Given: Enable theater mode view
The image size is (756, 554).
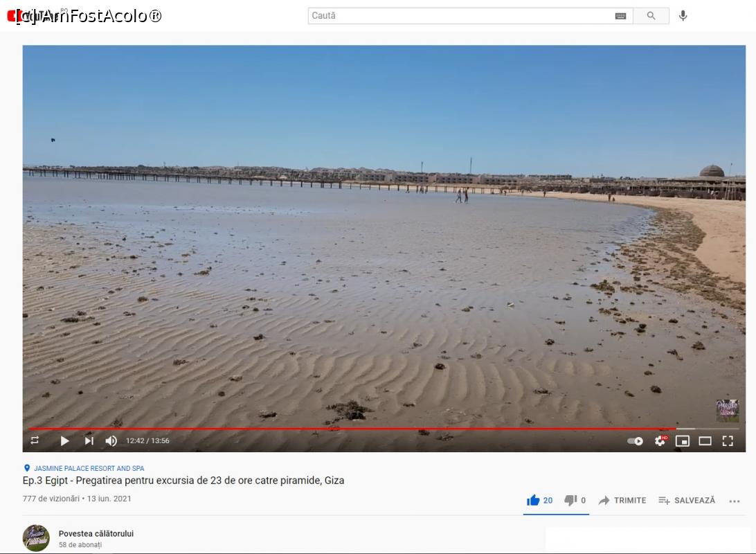Looking at the screenshot, I should [705, 440].
